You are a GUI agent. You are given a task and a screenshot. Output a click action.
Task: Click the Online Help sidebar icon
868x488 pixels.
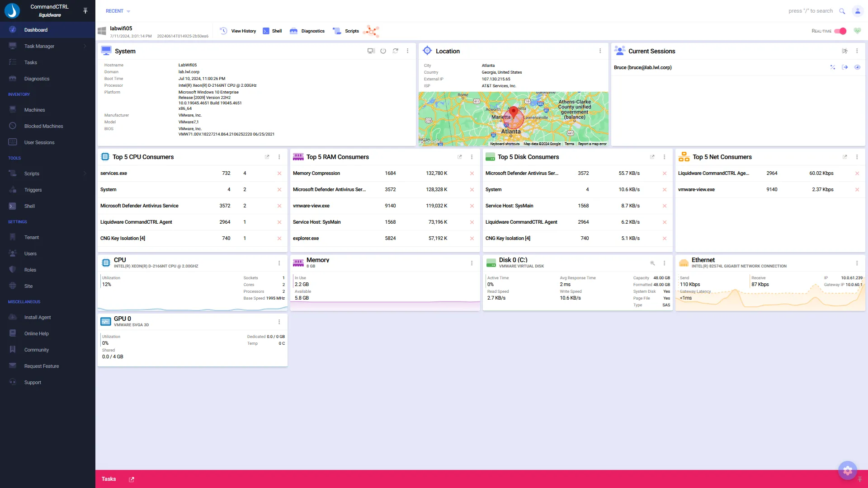click(x=13, y=333)
